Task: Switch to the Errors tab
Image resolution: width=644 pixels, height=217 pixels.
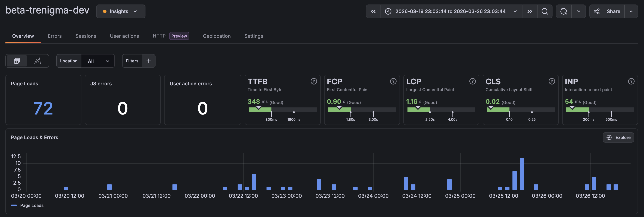Action: [x=54, y=36]
